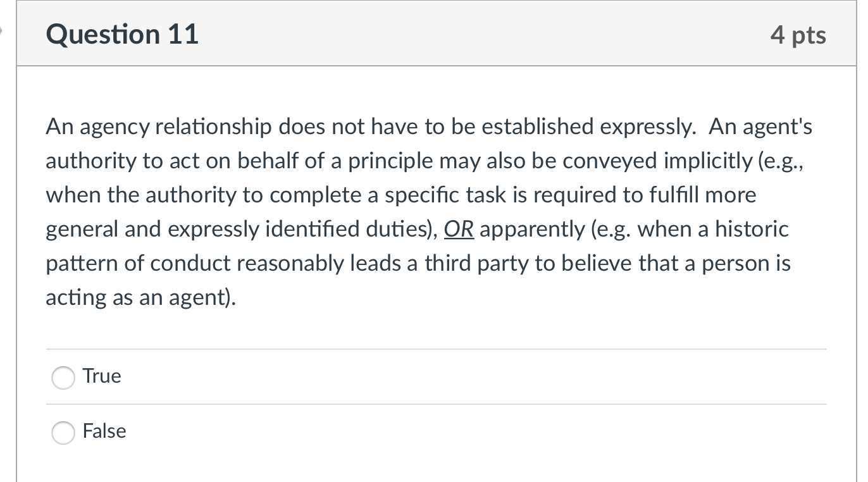
Task: Click the 4 pts label
Action: click(x=798, y=35)
